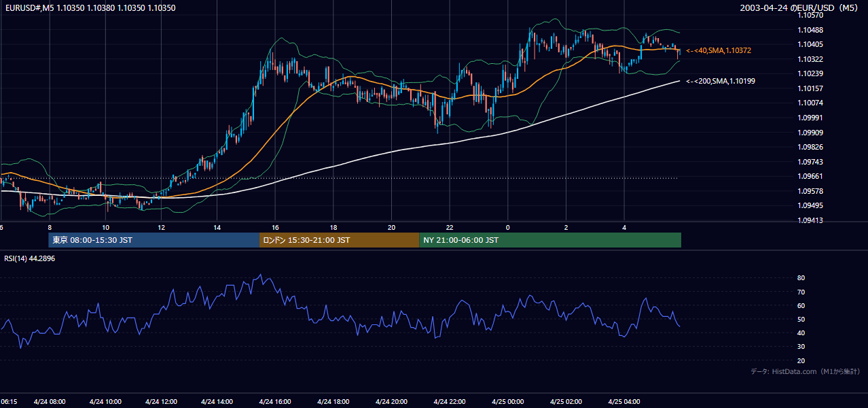
Task: Select hour label 14 under the price chart
Action: (217, 227)
